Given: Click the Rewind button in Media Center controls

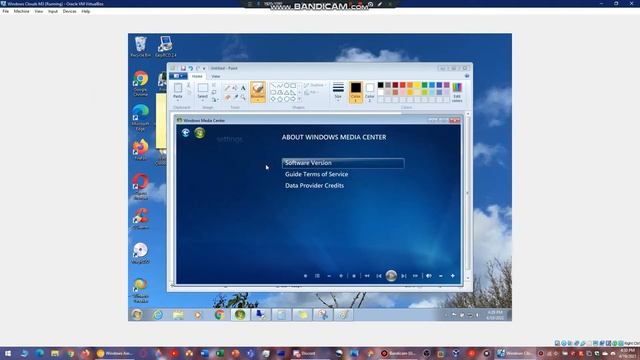Looking at the screenshot, I should point(367,276).
